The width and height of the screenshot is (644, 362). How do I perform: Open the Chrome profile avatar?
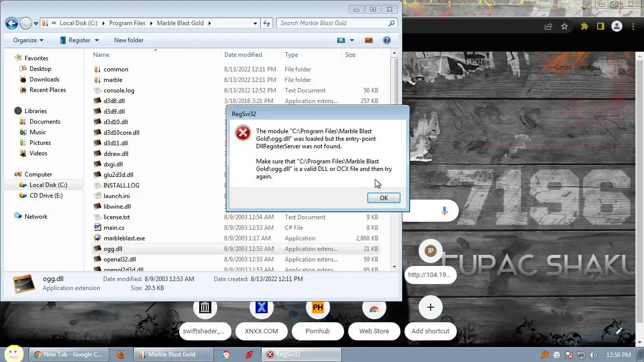tap(616, 27)
